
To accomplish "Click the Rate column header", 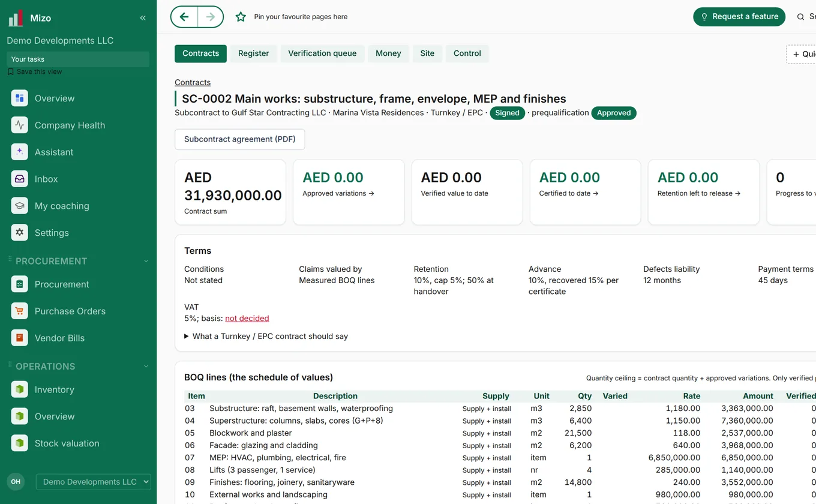I will point(691,396).
